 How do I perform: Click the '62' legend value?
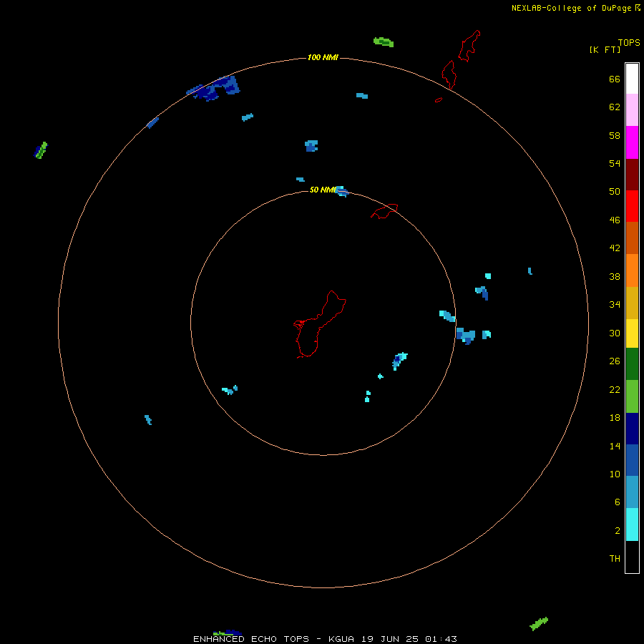[615, 107]
